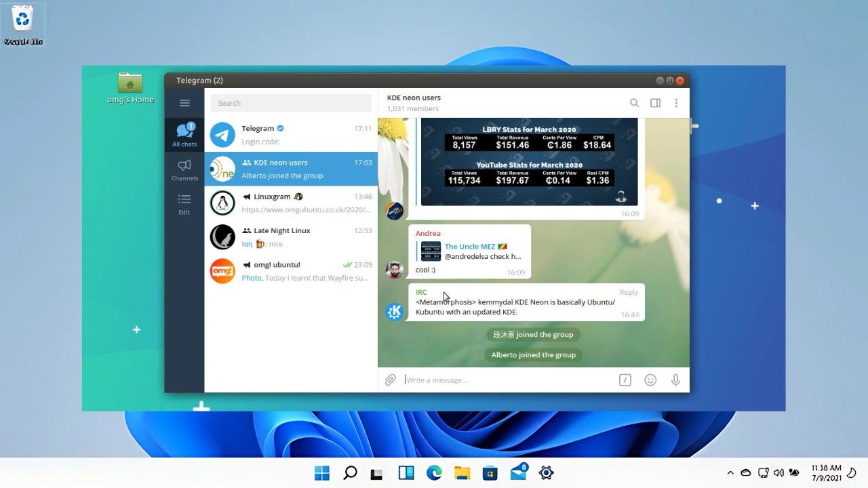Open Task View on the taskbar
Image resolution: width=868 pixels, height=488 pixels.
click(376, 473)
